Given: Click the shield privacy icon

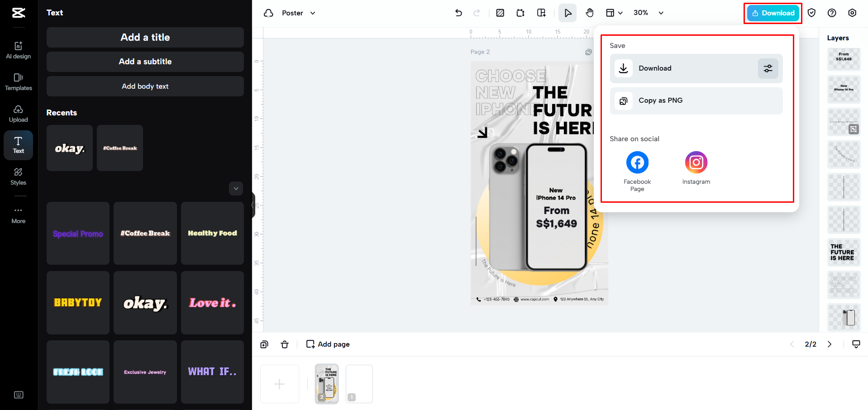Looking at the screenshot, I should tap(811, 13).
